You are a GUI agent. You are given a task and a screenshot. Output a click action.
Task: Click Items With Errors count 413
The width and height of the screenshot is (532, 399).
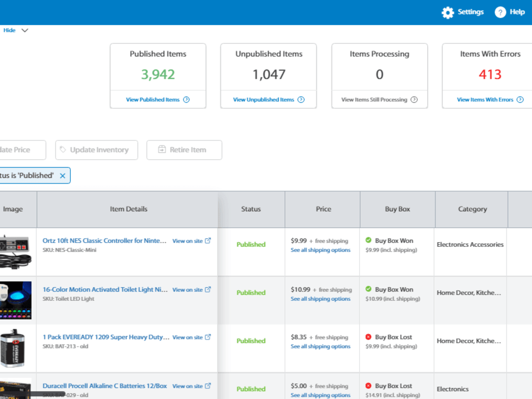[490, 74]
